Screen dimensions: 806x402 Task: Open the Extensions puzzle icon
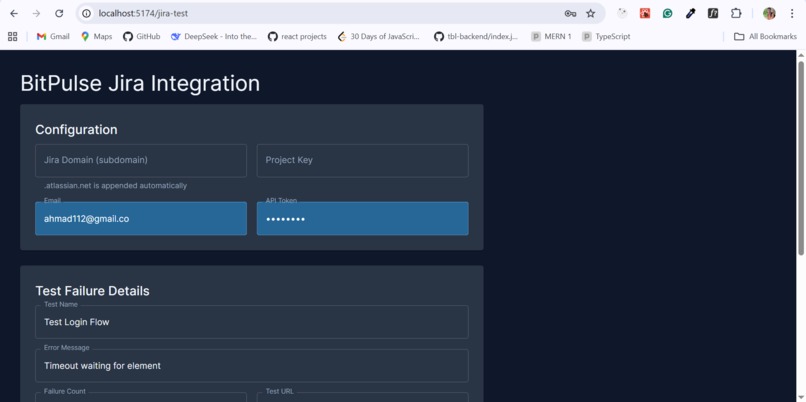click(x=736, y=13)
